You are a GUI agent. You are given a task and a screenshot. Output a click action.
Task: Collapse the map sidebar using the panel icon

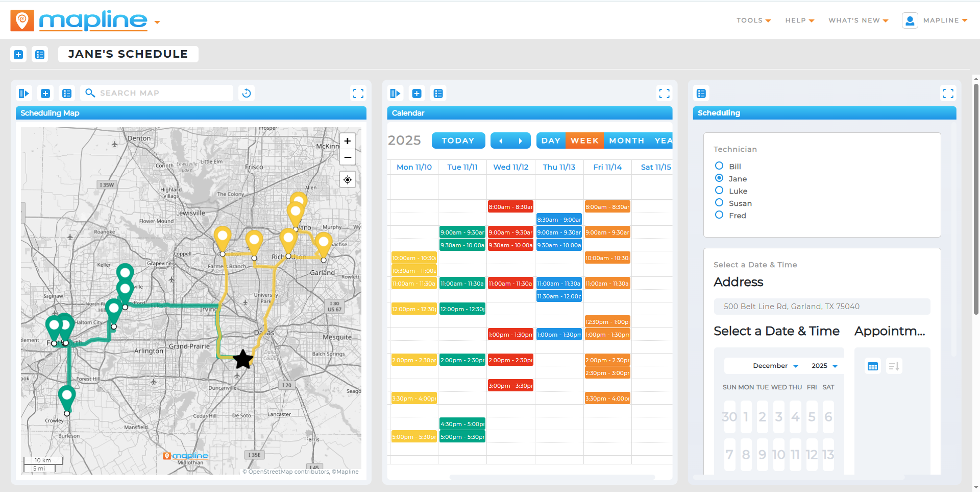[23, 93]
